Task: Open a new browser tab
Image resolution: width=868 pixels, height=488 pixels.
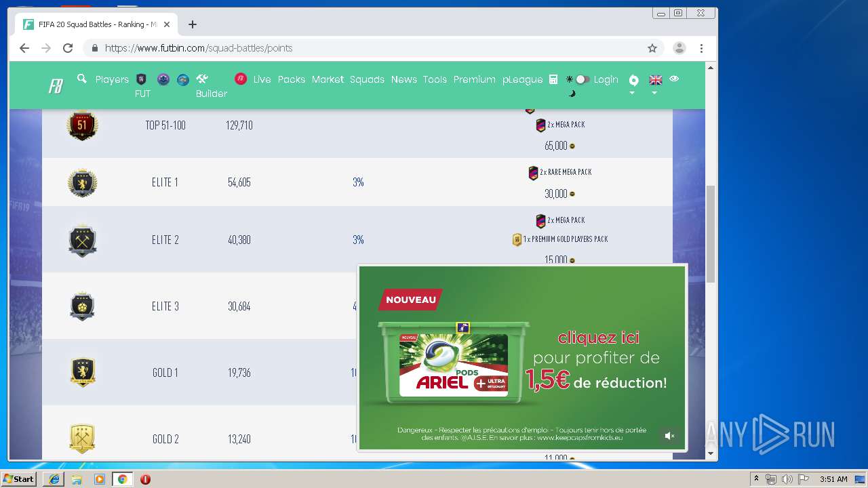Action: [193, 24]
